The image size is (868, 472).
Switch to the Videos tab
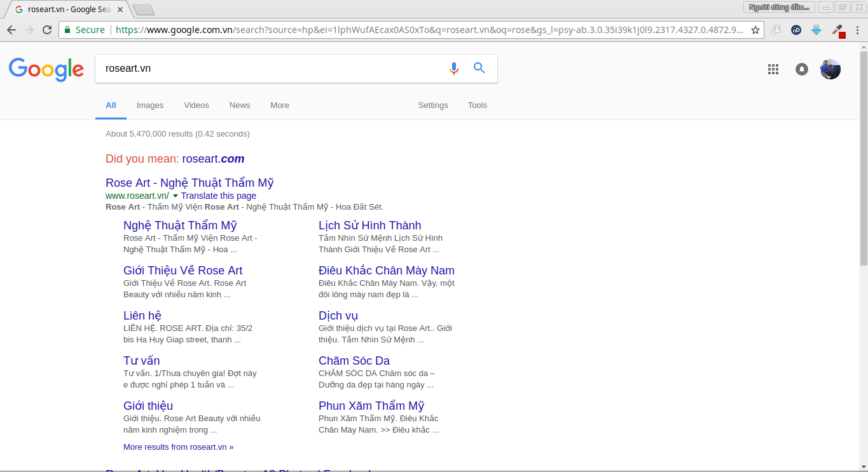tap(196, 105)
